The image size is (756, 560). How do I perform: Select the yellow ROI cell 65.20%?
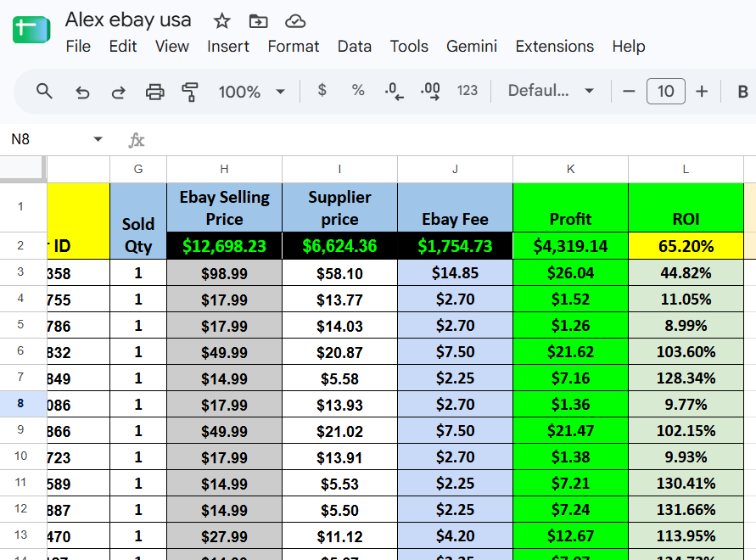(686, 246)
